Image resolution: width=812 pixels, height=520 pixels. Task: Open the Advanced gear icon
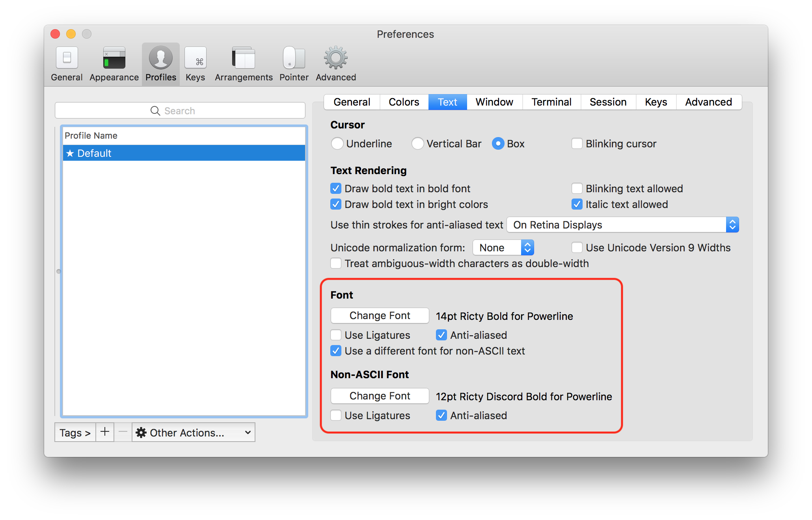pos(335,58)
